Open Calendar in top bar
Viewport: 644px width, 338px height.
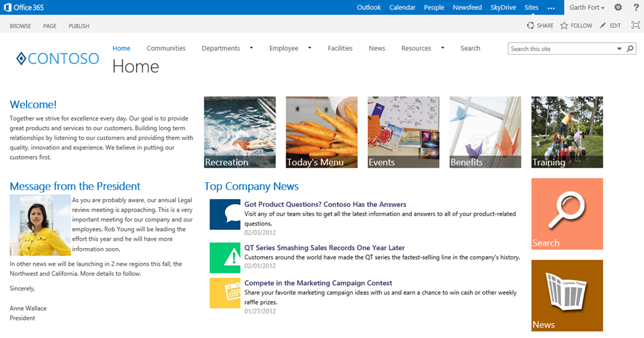coord(402,8)
